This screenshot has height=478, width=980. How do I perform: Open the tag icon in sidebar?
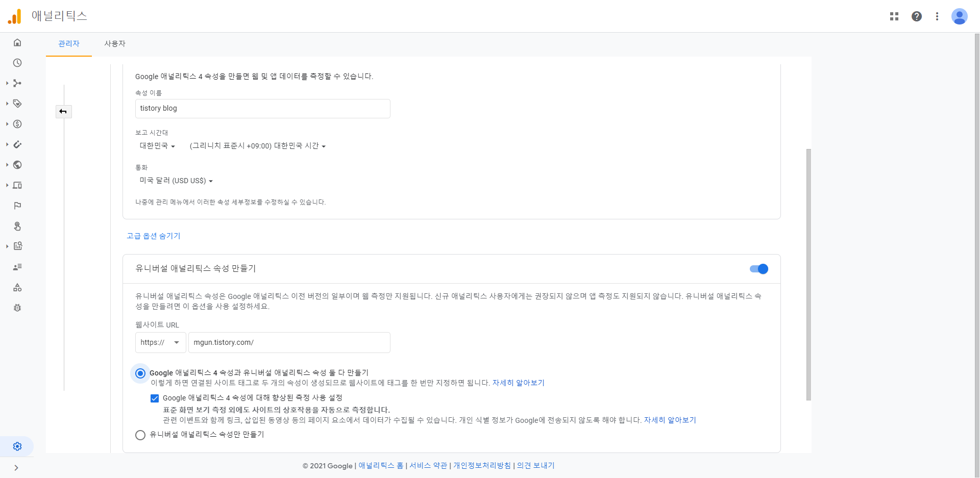click(17, 104)
